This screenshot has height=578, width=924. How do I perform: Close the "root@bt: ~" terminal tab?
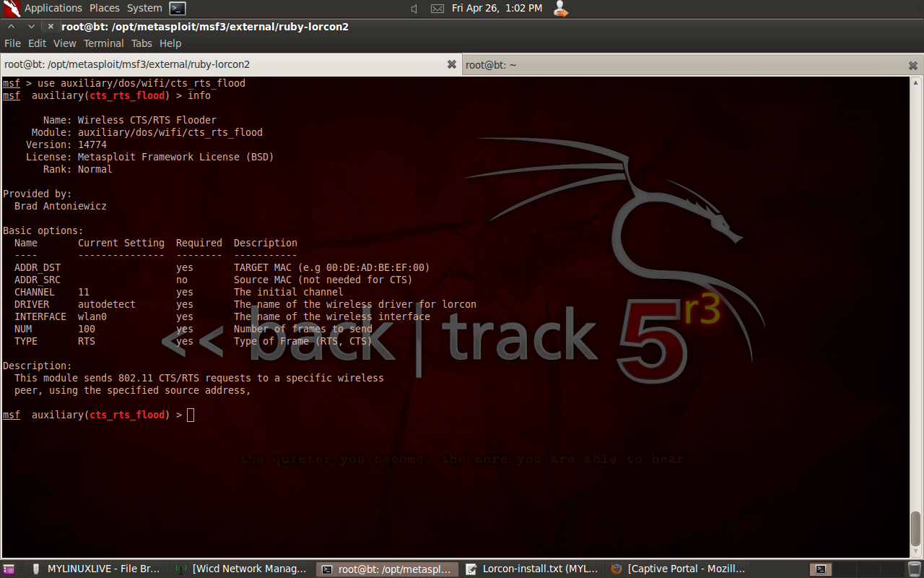913,65
